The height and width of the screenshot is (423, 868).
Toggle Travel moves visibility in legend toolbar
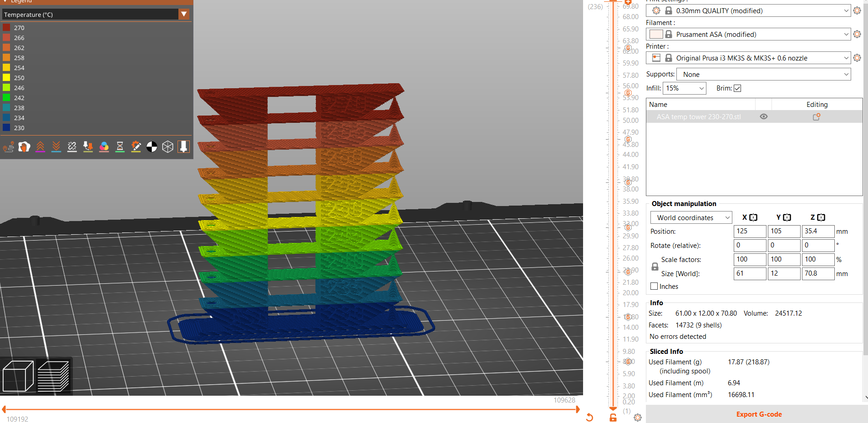coord(8,146)
